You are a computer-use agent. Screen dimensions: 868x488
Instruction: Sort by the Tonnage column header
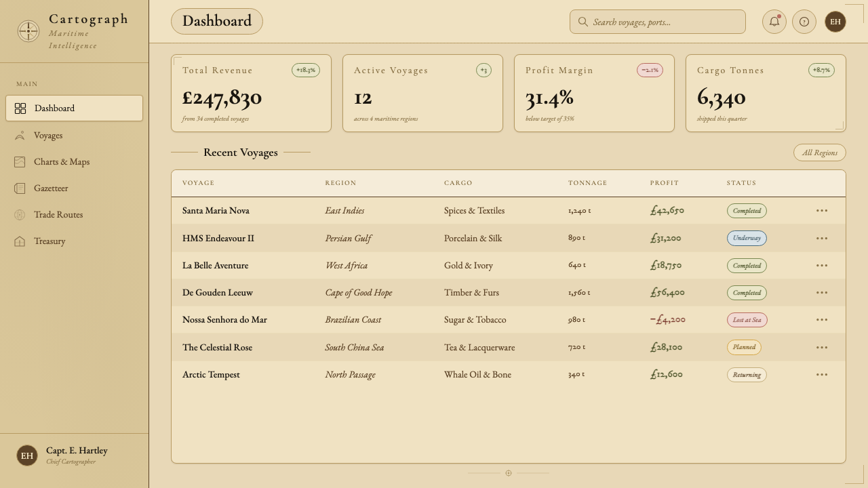587,183
